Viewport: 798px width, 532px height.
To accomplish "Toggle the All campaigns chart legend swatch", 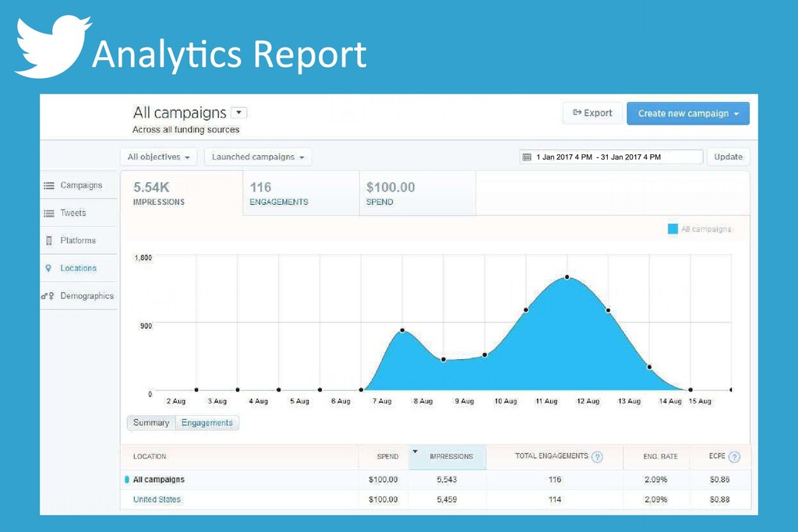I will (x=673, y=229).
